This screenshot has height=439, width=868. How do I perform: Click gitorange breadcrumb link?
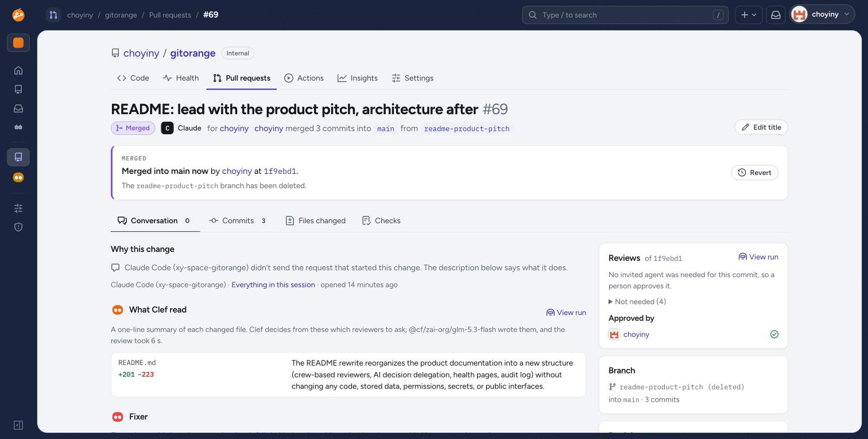click(x=121, y=15)
